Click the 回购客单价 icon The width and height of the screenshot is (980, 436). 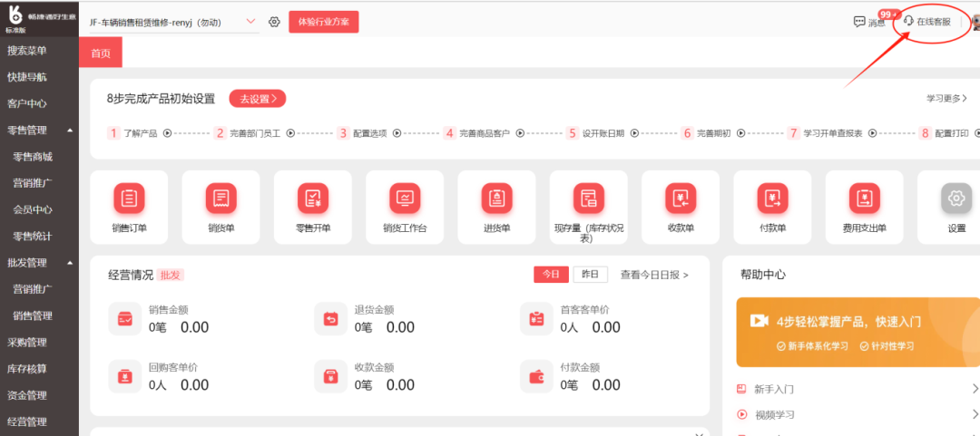point(124,377)
